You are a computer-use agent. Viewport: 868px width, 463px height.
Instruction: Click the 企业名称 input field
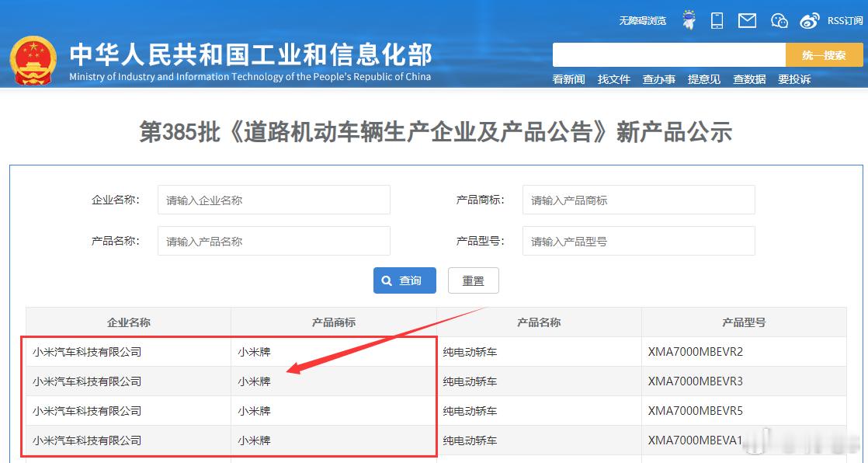click(274, 200)
